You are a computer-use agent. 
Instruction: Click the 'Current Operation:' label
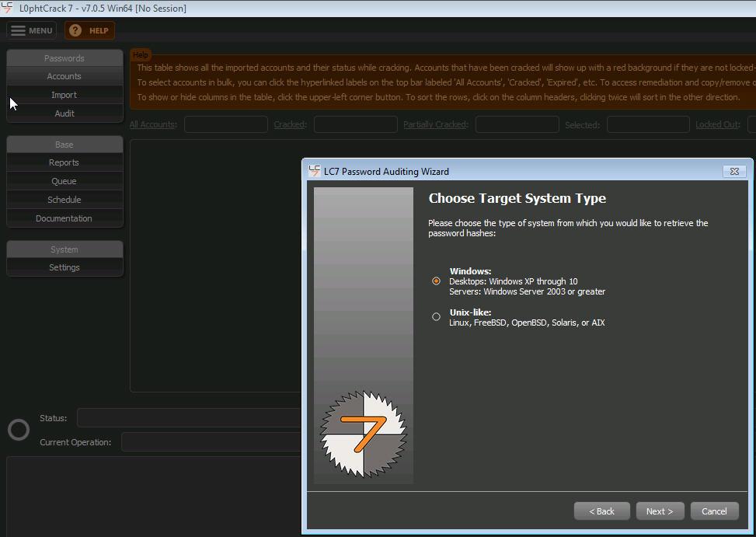[75, 442]
